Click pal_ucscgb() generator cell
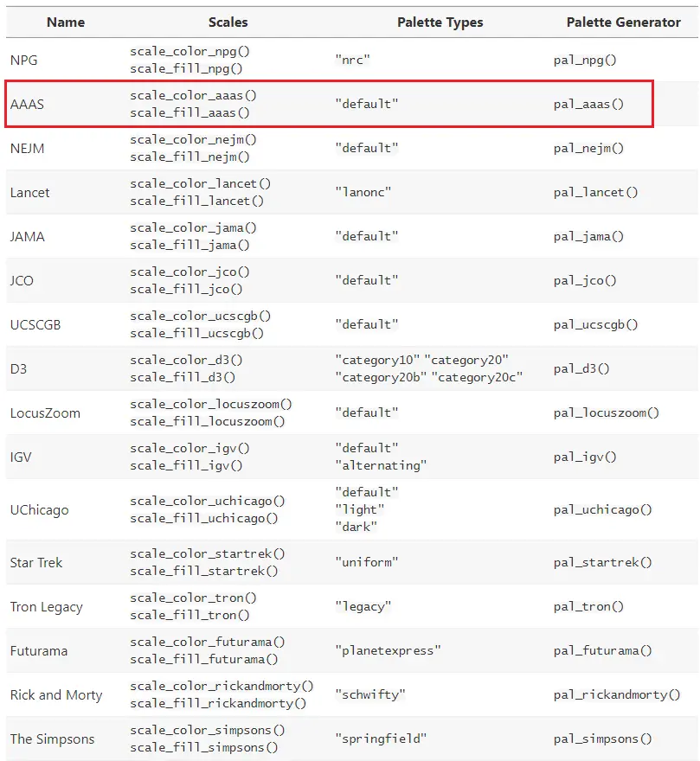Viewport: 700px width, 761px height. 595,325
